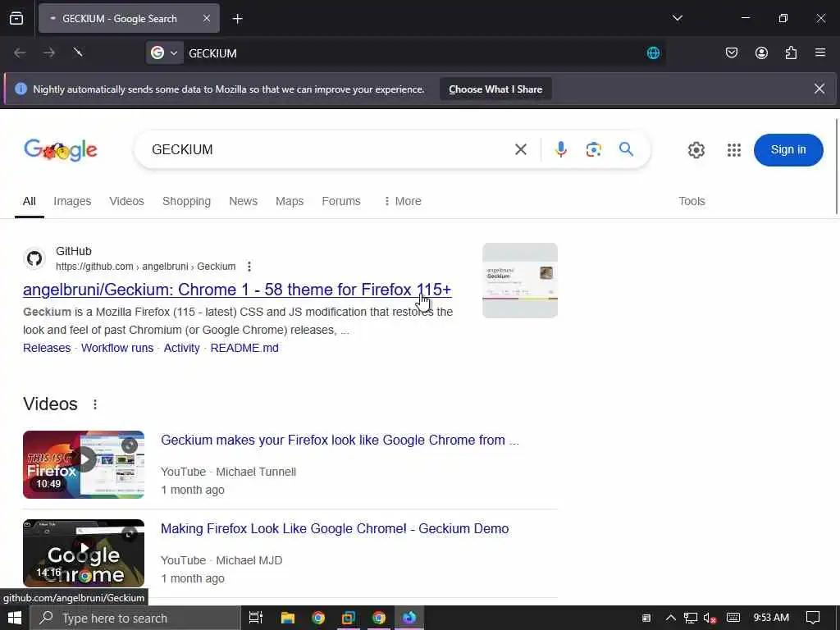The image size is (840, 630).
Task: Click Choose What I Share button
Action: coord(495,89)
